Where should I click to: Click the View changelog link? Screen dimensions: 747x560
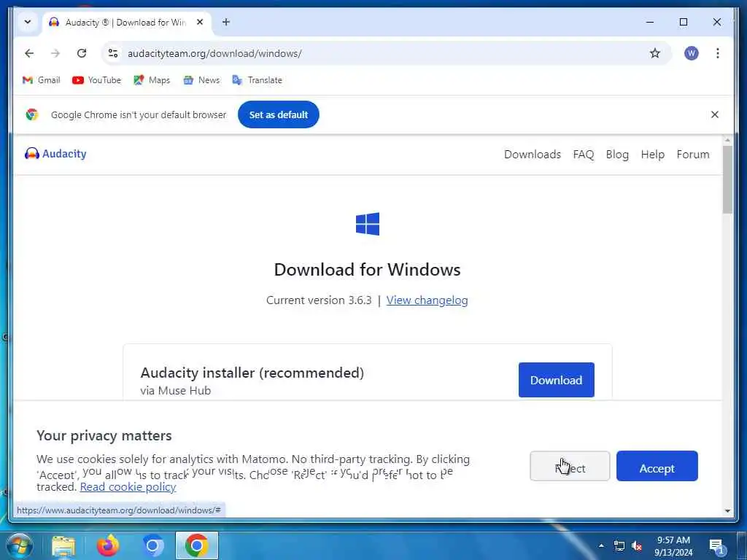(x=427, y=300)
